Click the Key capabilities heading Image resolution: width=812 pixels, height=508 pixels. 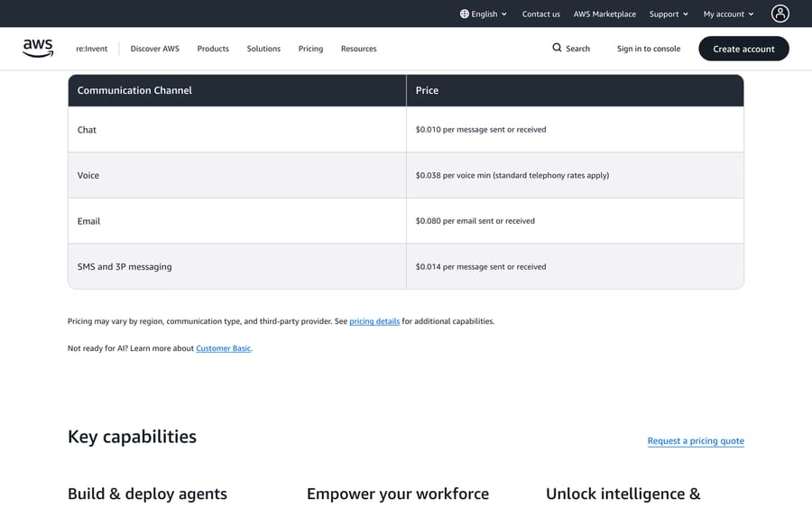click(x=132, y=437)
